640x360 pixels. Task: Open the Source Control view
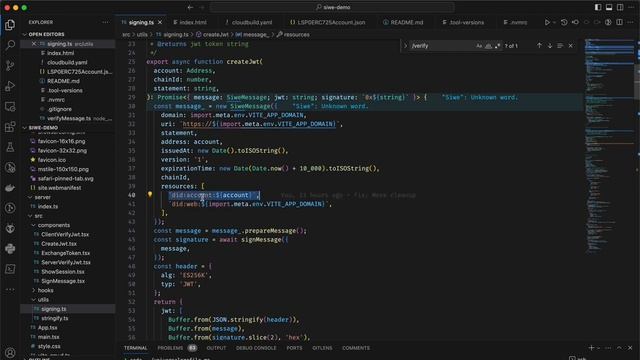pos(10,65)
